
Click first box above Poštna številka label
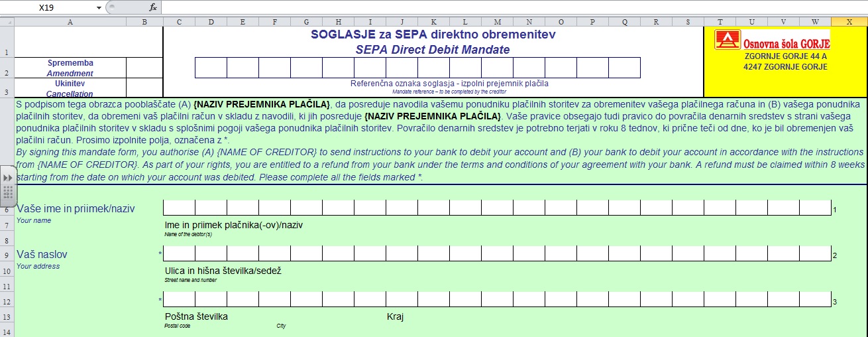point(179,300)
